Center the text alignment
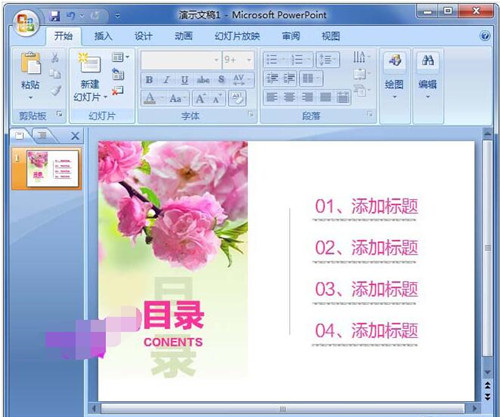 click(289, 98)
